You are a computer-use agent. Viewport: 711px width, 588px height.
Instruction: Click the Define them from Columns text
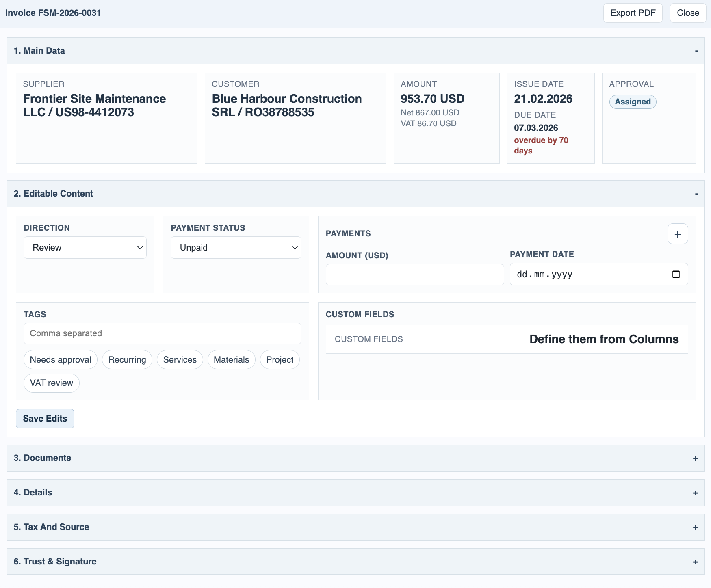[x=604, y=339]
